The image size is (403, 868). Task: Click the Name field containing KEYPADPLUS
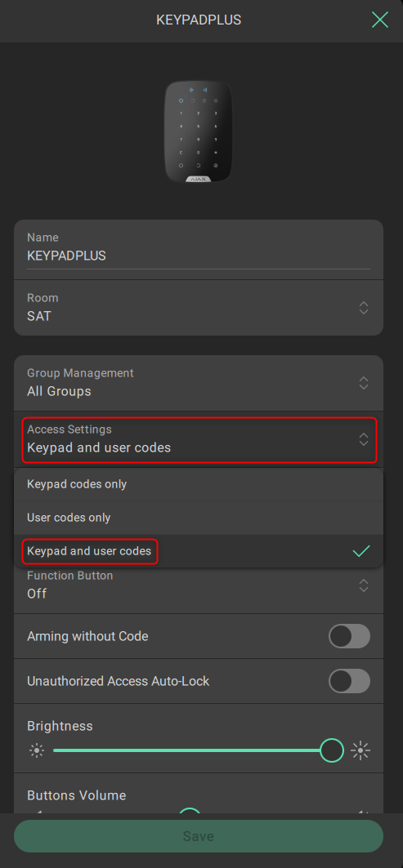pos(199,250)
